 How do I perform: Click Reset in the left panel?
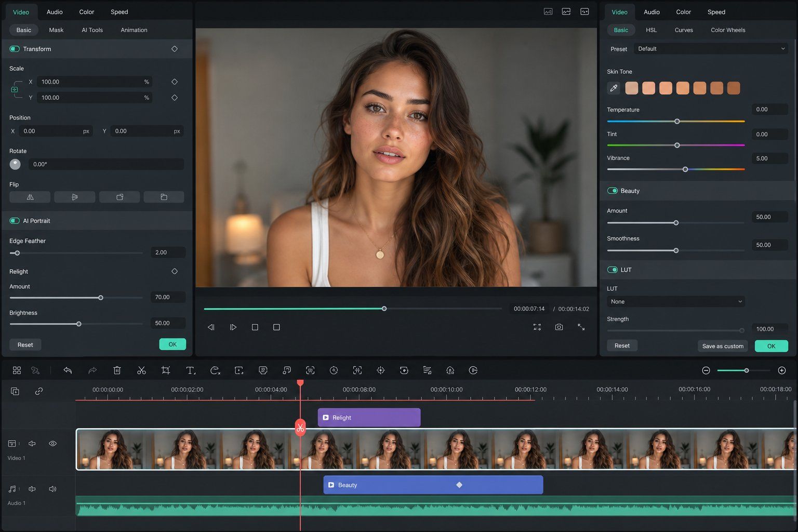pyautogui.click(x=25, y=345)
